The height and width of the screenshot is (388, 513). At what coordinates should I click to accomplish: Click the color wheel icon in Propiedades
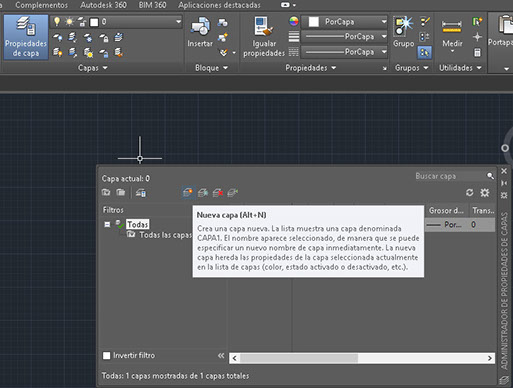click(x=294, y=22)
